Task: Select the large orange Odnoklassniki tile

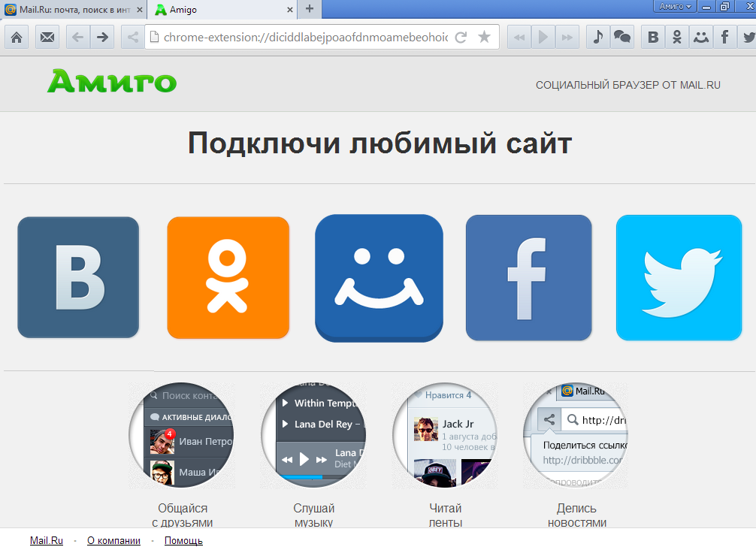Action: 228,278
